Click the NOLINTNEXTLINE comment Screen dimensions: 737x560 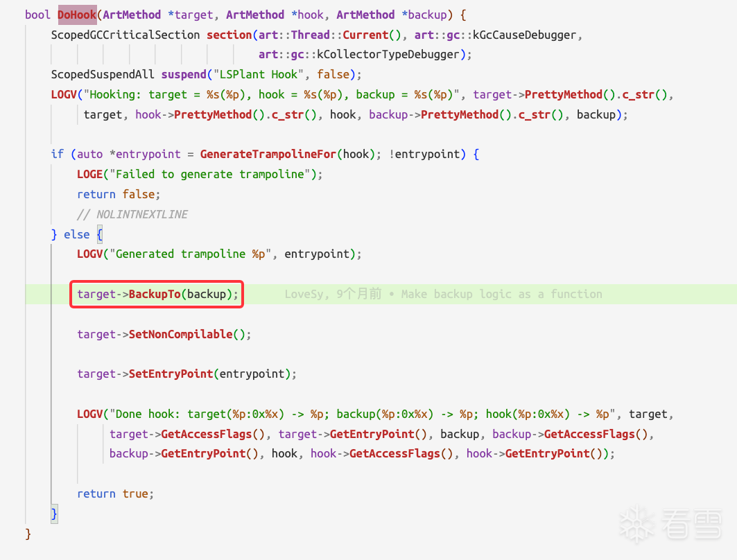pyautogui.click(x=132, y=214)
